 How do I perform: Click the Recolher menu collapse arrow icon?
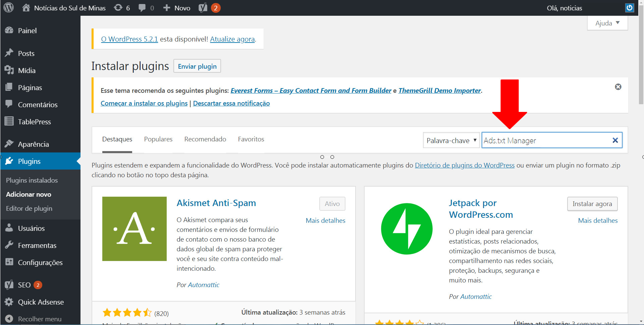[x=9, y=319]
